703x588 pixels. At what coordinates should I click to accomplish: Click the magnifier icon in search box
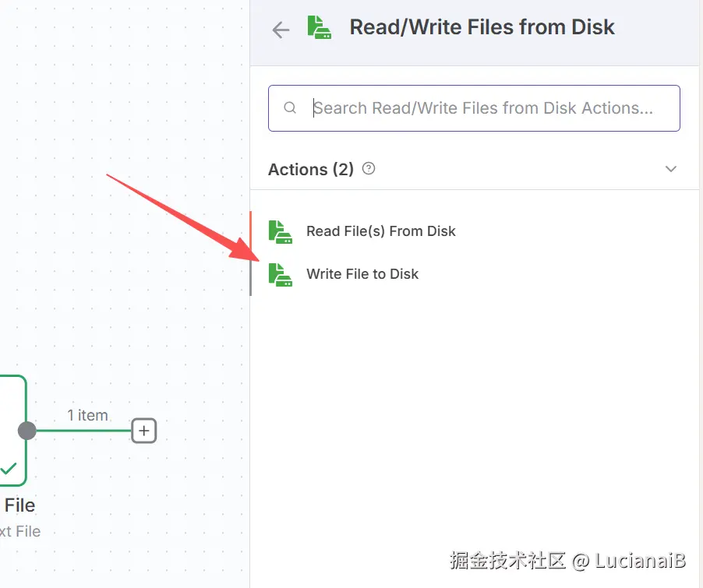pyautogui.click(x=290, y=107)
